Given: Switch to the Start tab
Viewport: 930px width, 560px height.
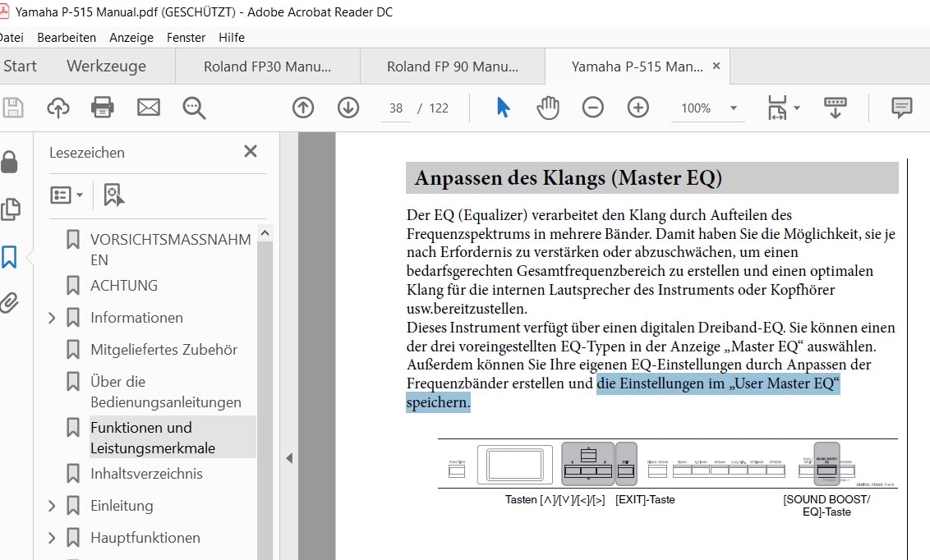Looking at the screenshot, I should click(21, 66).
